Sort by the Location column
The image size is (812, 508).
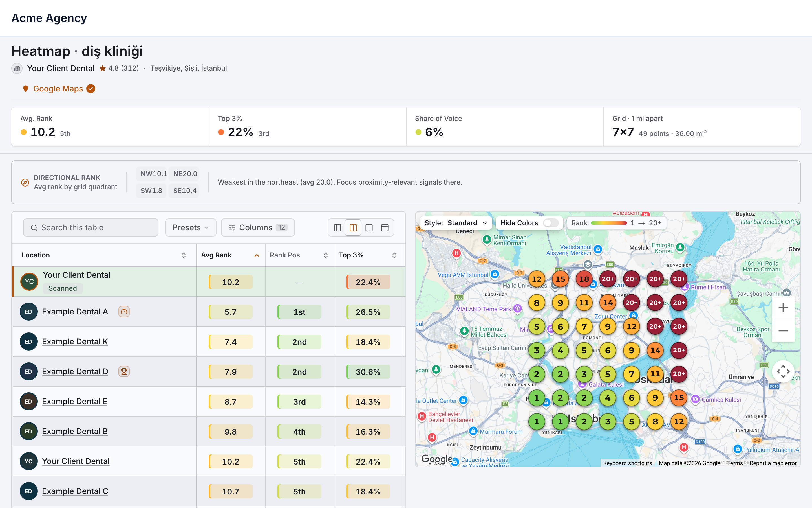coord(104,255)
